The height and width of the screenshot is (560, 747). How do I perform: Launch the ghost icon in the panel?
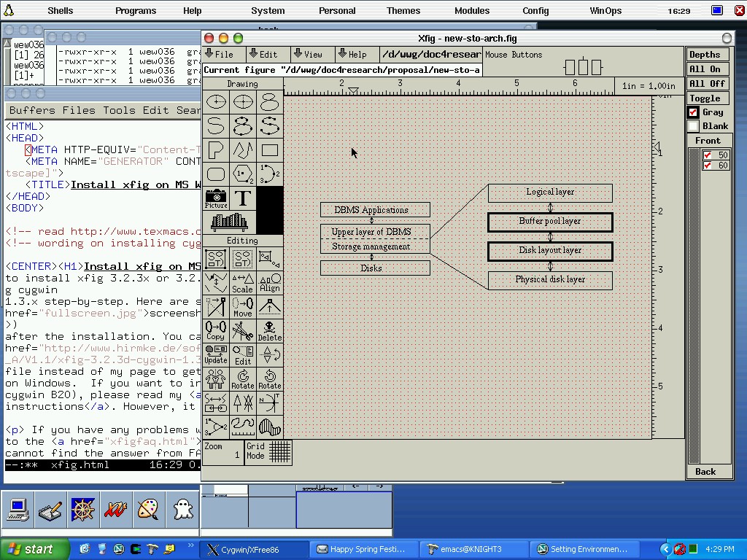point(183,508)
